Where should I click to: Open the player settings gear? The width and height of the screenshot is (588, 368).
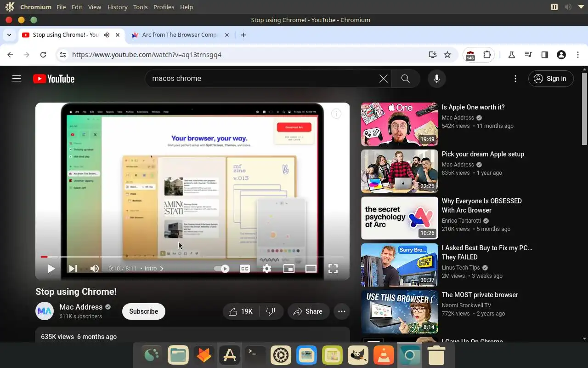267,269
